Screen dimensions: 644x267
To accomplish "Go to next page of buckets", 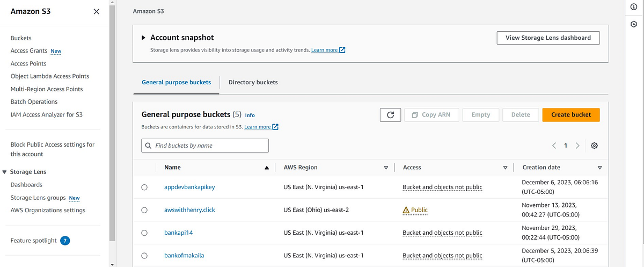I will pos(577,146).
